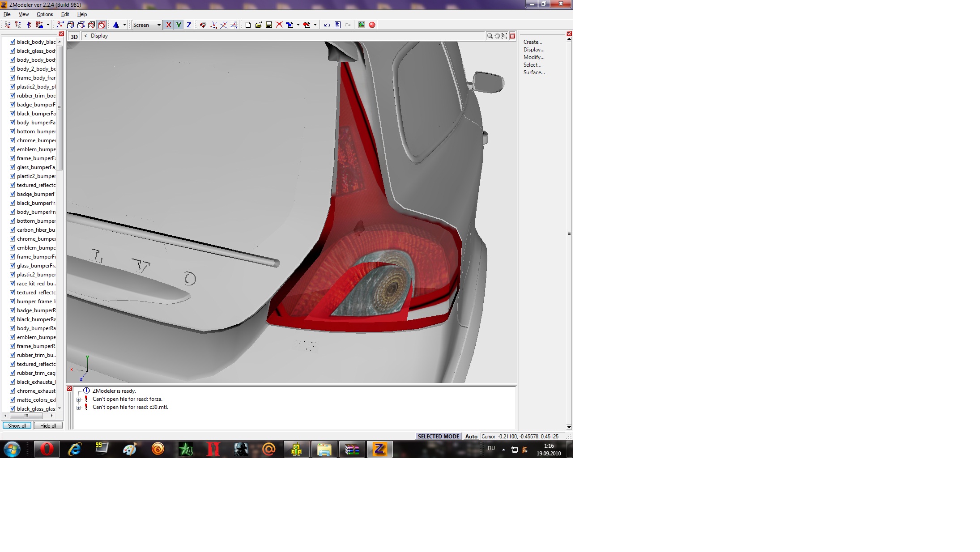Screen dimensions: 980x552
Task: Open the Modify... command group
Action: tap(534, 57)
